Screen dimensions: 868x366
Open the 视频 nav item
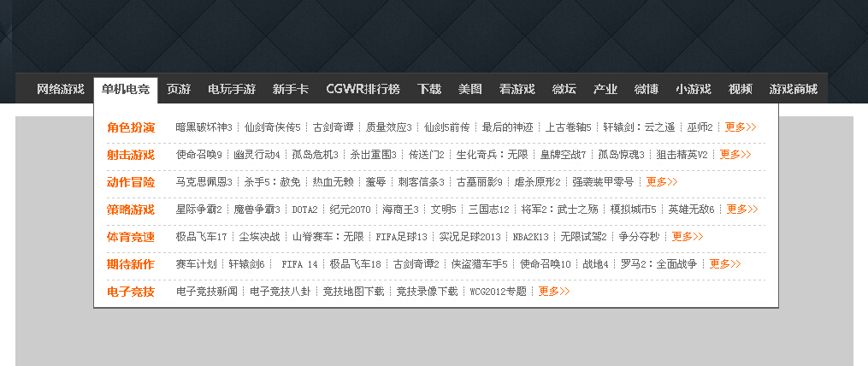pyautogui.click(x=740, y=89)
